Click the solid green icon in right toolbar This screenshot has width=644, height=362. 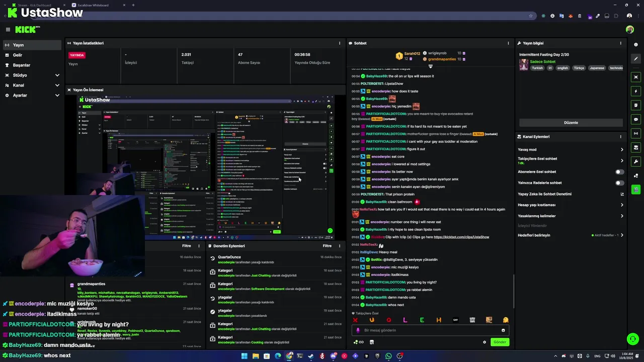(636, 190)
